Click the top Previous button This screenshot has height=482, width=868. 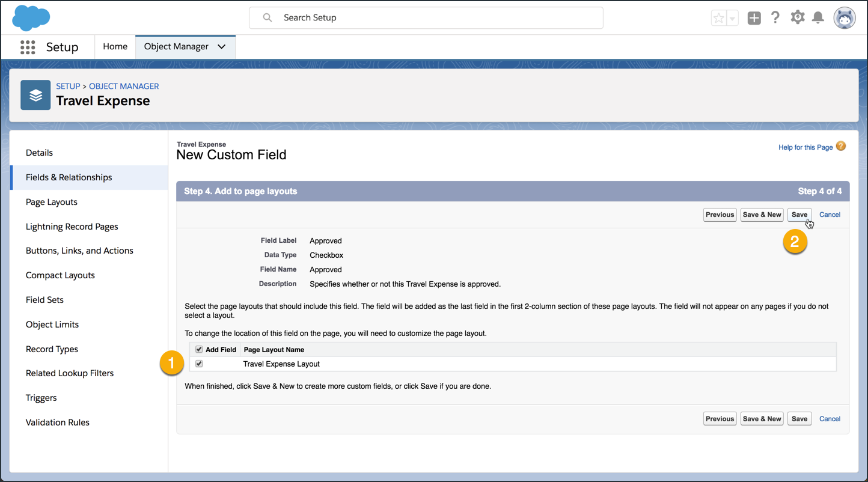(720, 215)
